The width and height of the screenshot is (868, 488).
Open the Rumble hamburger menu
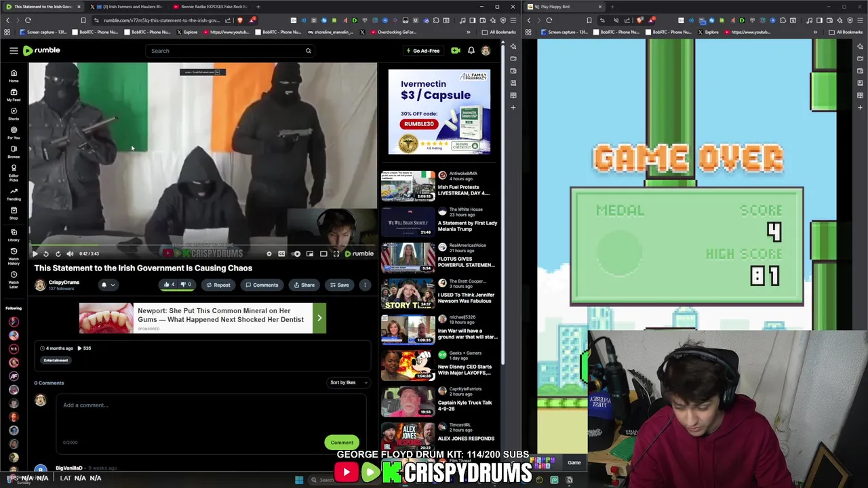coord(14,51)
